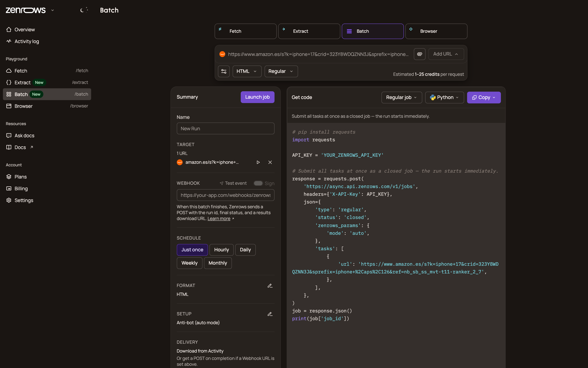Screen dimensions: 588x368
Task: Click the amazon.es favicon in target list
Action: click(x=180, y=162)
